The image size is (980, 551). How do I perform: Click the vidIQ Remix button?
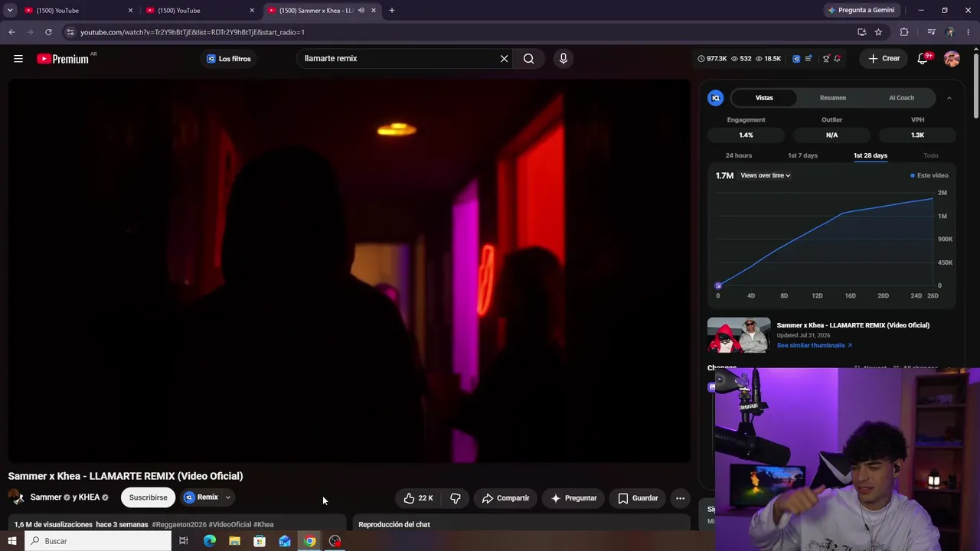pos(201,497)
